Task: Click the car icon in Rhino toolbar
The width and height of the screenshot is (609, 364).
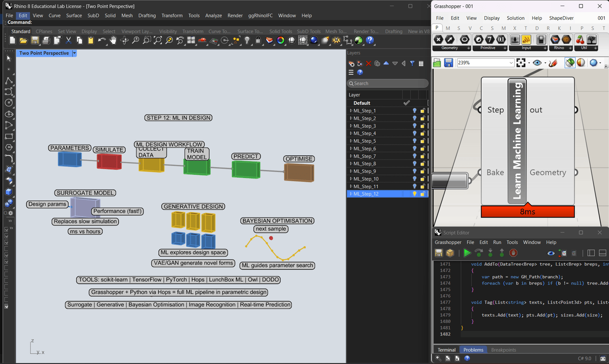Action: [x=202, y=40]
